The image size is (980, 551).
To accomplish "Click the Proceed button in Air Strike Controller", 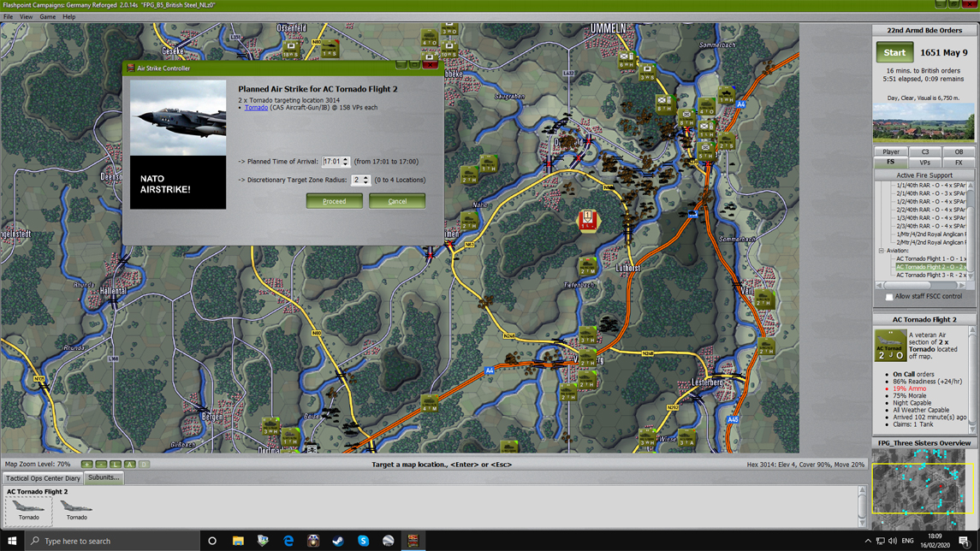I will click(334, 201).
